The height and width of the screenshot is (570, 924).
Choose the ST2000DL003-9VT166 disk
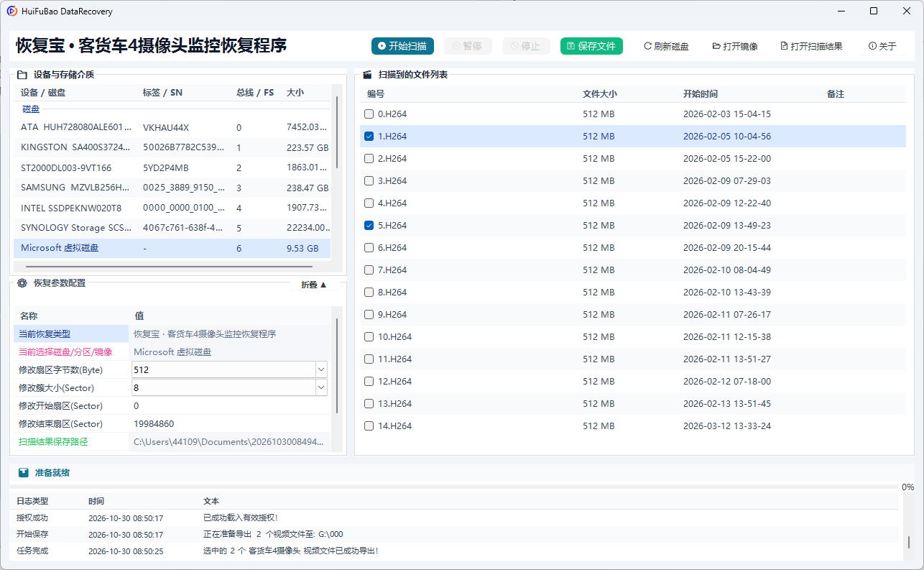pos(172,167)
